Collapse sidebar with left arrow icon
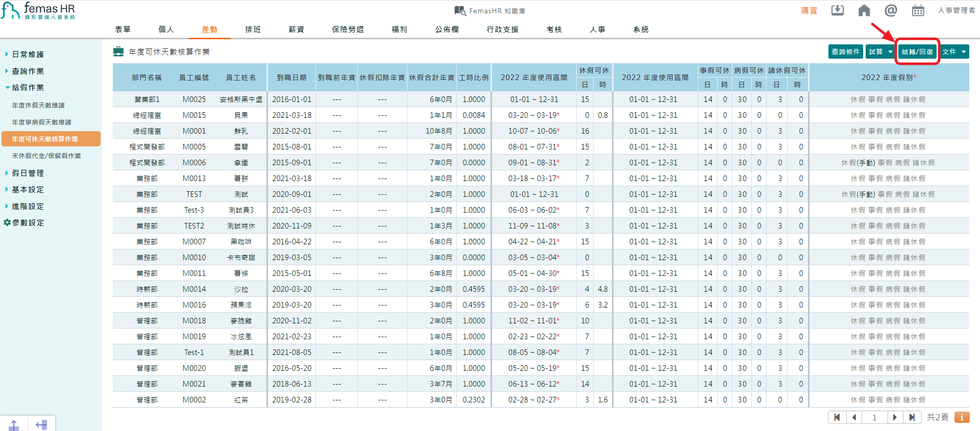 tap(41, 424)
